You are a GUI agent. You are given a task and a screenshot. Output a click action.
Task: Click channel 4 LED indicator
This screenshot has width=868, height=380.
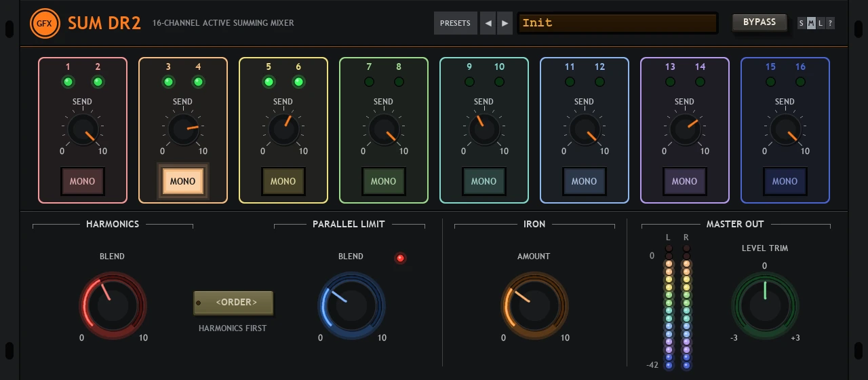(x=198, y=82)
